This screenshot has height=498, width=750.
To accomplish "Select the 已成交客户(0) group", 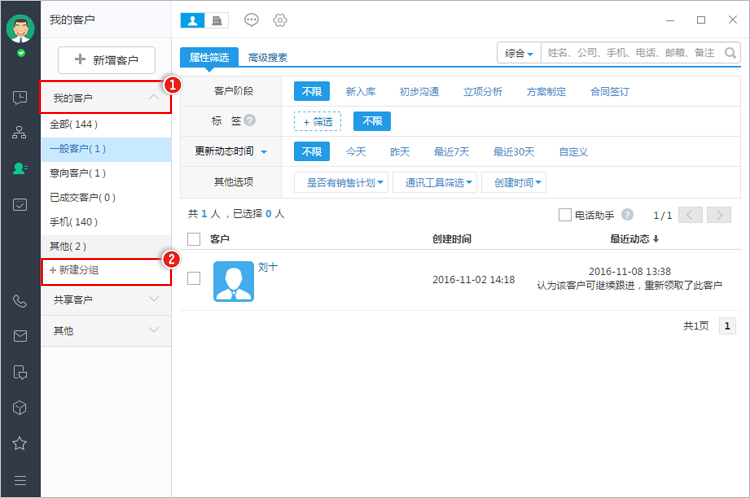I will 106,198.
